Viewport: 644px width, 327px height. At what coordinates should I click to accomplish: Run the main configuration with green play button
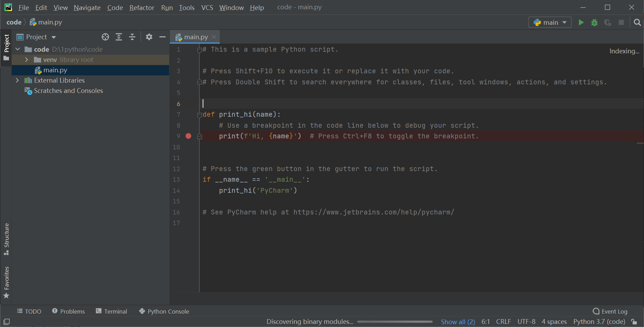click(581, 22)
